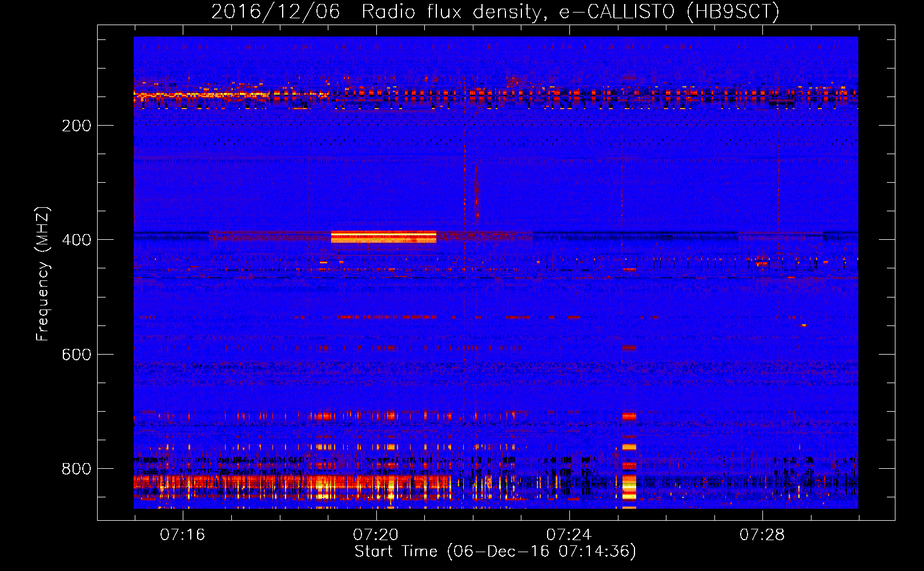The width and height of the screenshot is (924, 571).
Task: Click the '07:16' time axis label
Action: (182, 535)
